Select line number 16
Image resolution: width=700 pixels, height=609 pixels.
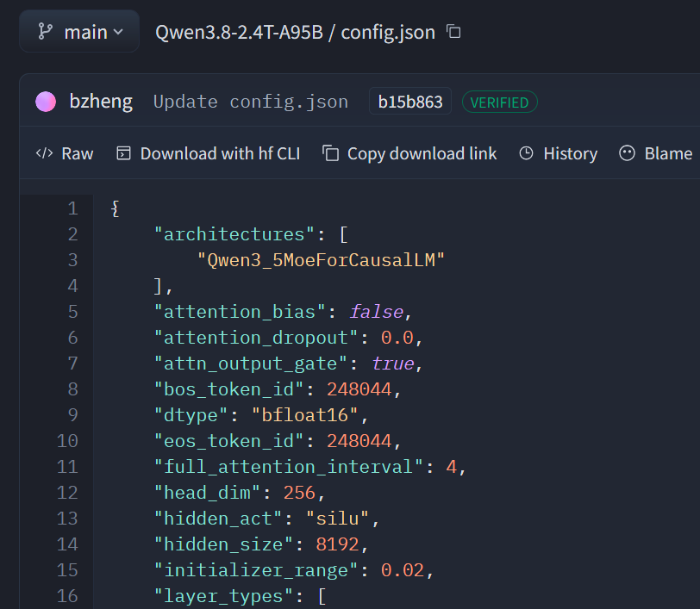point(67,596)
